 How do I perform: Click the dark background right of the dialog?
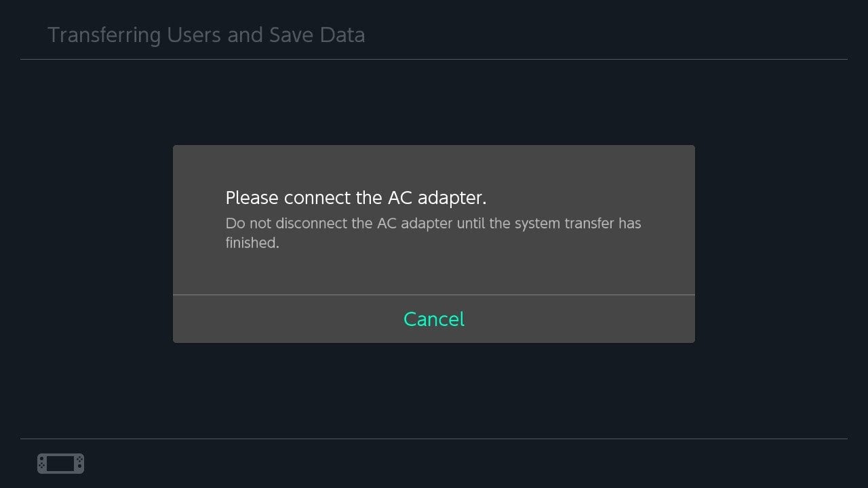[x=780, y=244]
